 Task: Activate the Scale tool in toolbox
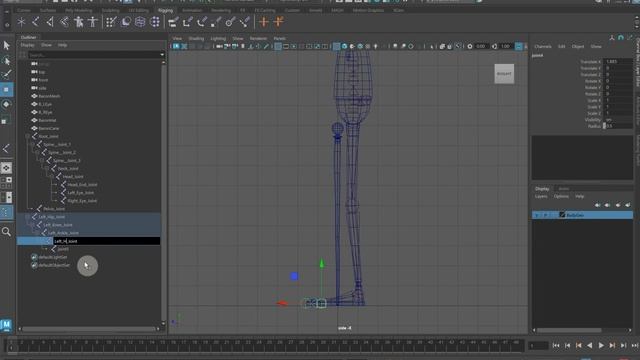pyautogui.click(x=7, y=120)
